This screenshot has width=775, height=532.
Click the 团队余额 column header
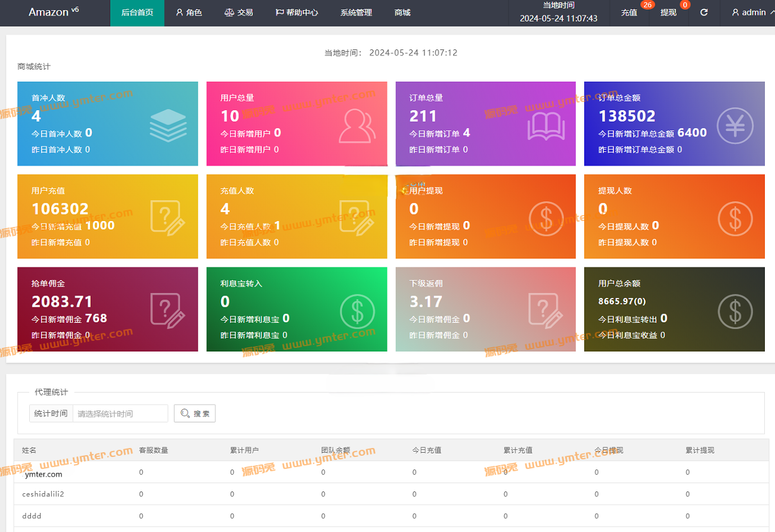point(336,450)
